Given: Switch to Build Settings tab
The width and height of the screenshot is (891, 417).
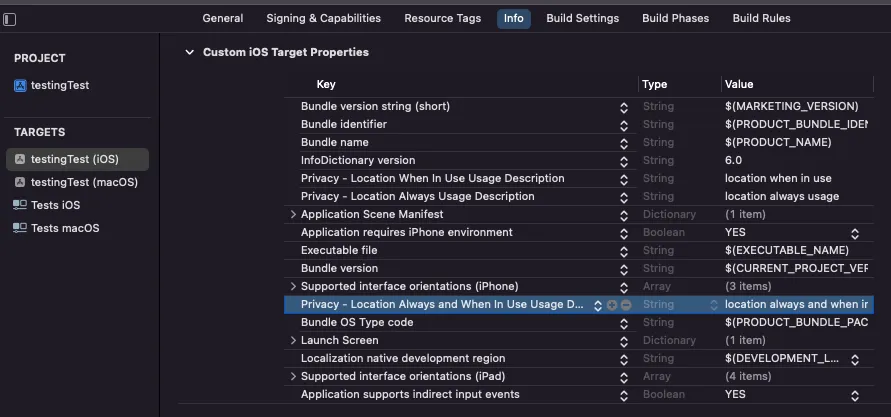Looking at the screenshot, I should [582, 18].
